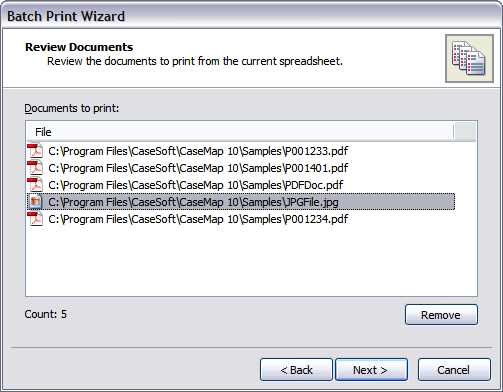This screenshot has width=503, height=392.
Task: Click the blank header area right of File
Action: pyautogui.click(x=465, y=132)
